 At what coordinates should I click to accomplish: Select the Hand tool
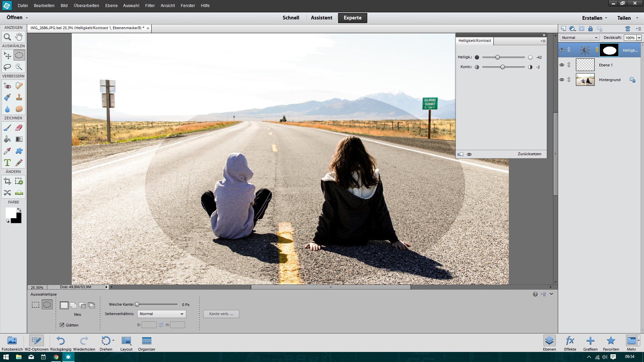(x=19, y=37)
